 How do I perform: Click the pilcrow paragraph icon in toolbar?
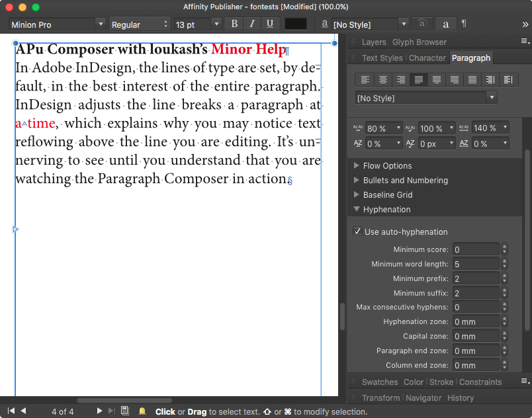(464, 24)
